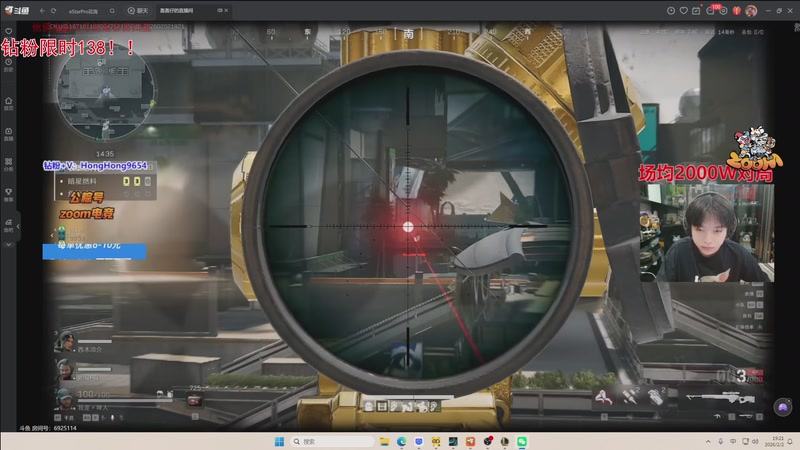Click the streamer webcam overlay in the video
Viewport: 800px width, 450px height.
point(707,233)
